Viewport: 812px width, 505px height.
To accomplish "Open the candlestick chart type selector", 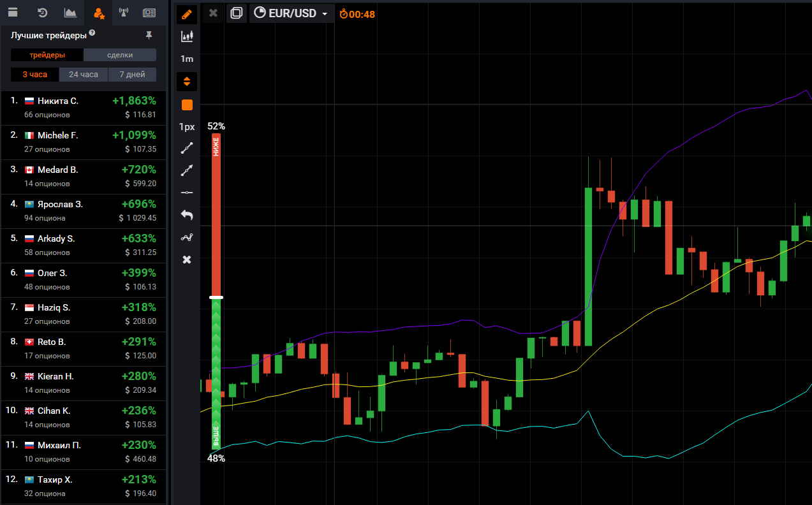I will 187,36.
